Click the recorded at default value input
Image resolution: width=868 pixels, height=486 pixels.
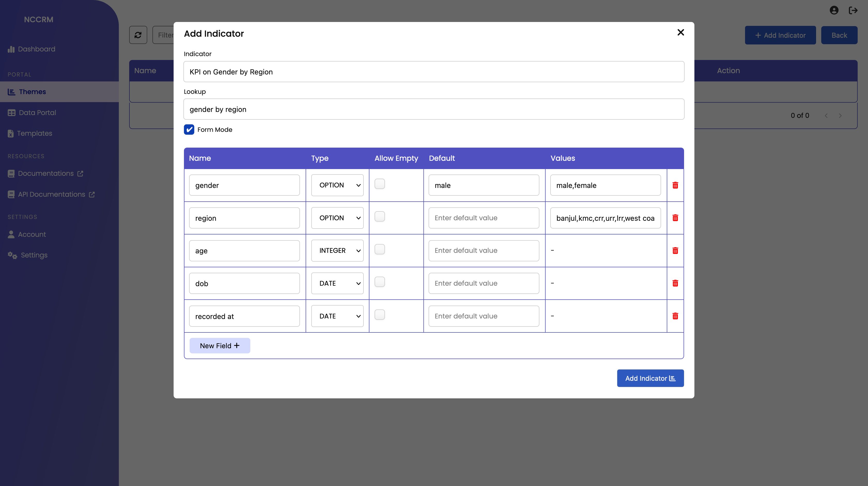click(484, 316)
